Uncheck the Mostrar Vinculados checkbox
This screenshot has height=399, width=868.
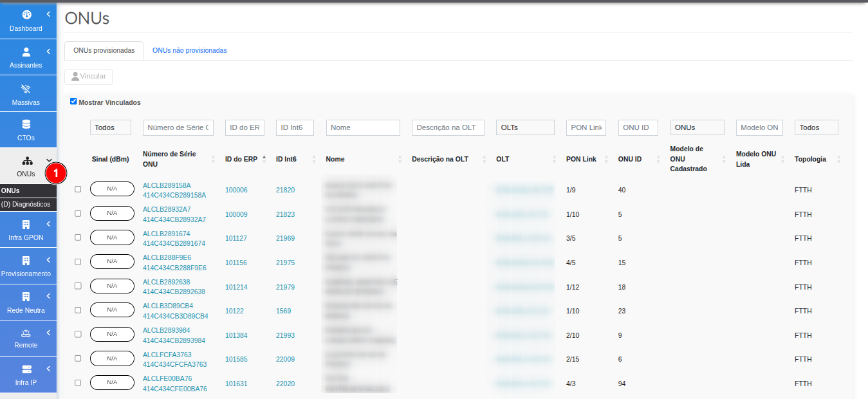point(73,102)
